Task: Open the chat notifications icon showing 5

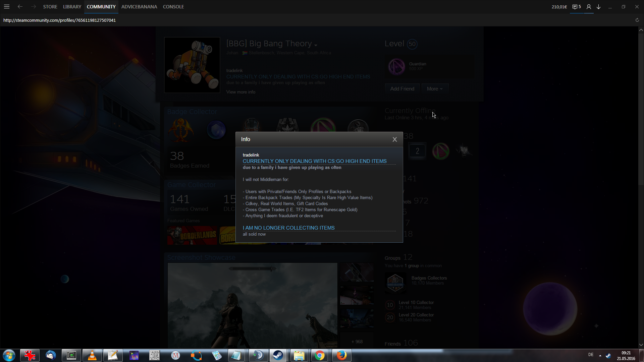Action: point(576,7)
